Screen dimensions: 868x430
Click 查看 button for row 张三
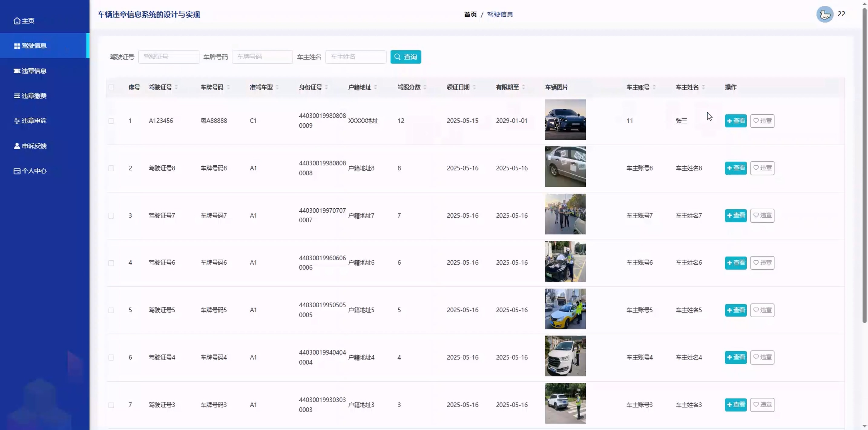click(x=735, y=121)
